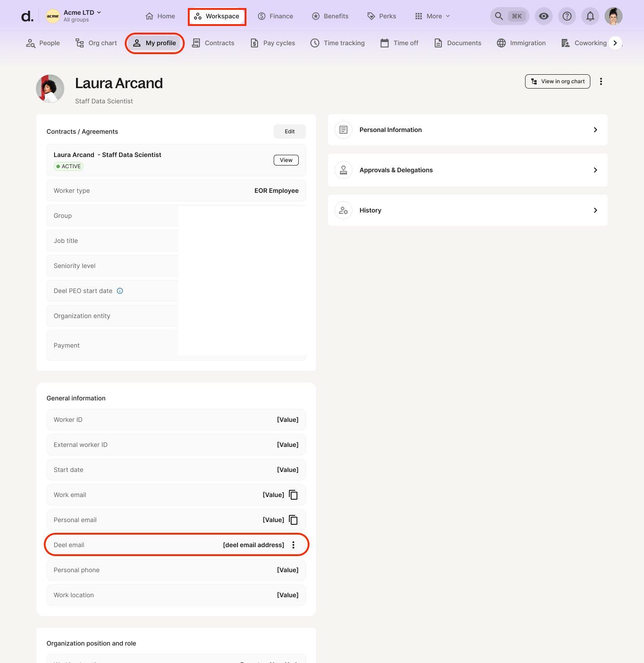Image resolution: width=644 pixels, height=663 pixels.
Task: Open the kebab menu next to Deel email
Action: [293, 545]
